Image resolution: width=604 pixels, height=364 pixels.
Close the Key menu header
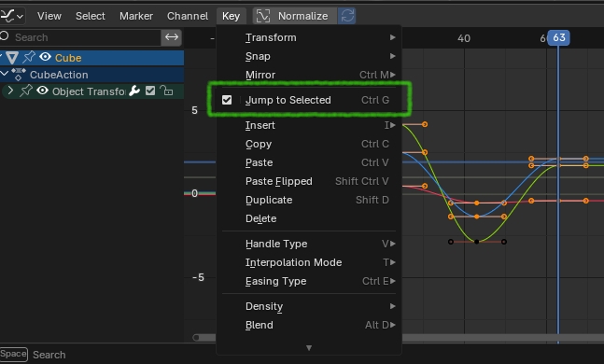click(x=232, y=16)
